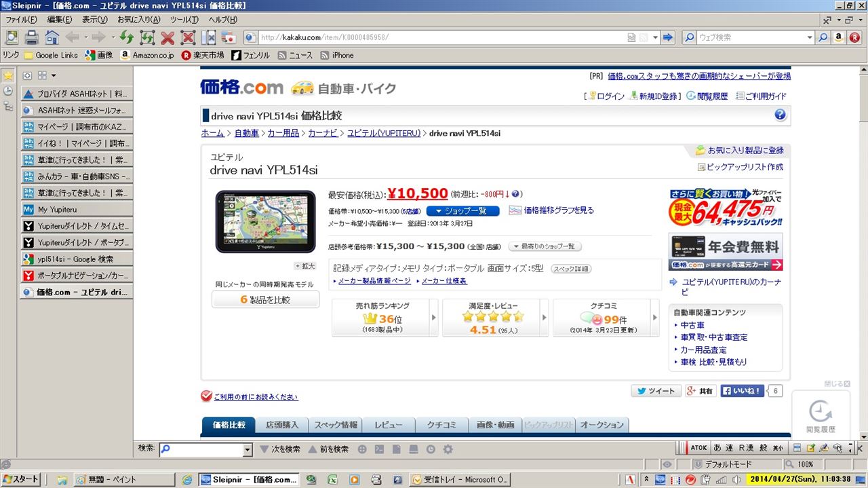
Task: Click the magnifier search button right of the web search field
Action: 824,37
